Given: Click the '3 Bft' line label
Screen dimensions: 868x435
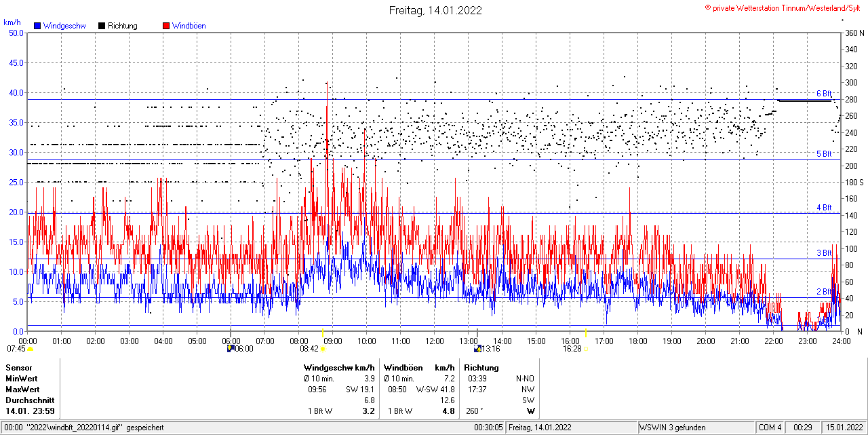Looking at the screenshot, I should (x=824, y=253).
